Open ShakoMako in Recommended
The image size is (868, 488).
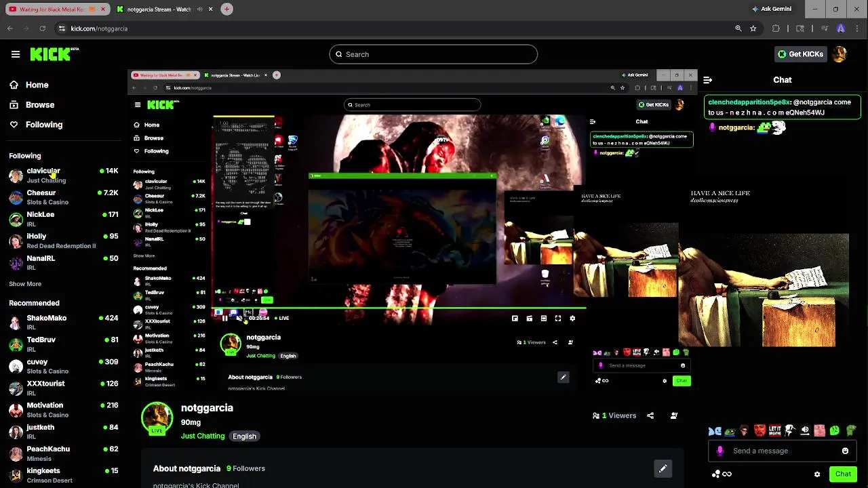point(64,322)
